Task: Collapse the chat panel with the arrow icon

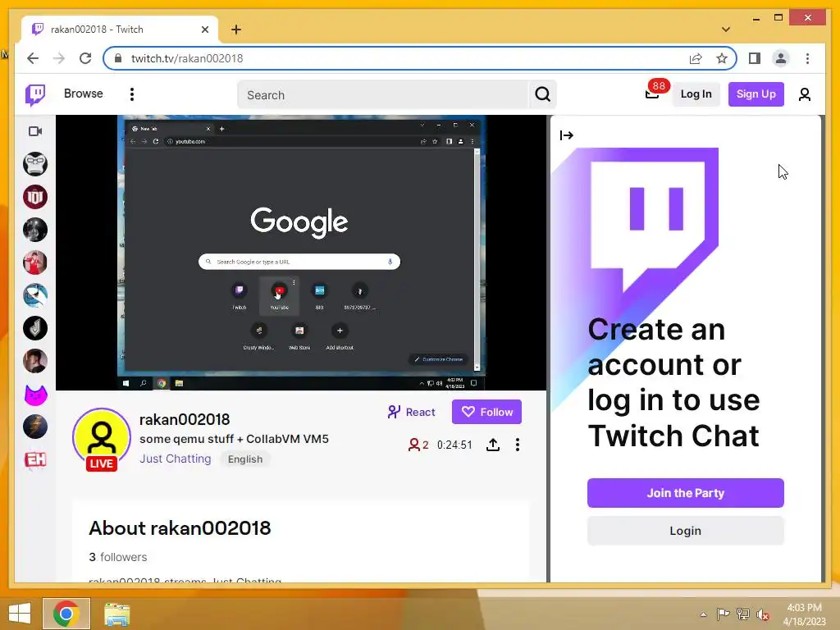Action: [566, 135]
